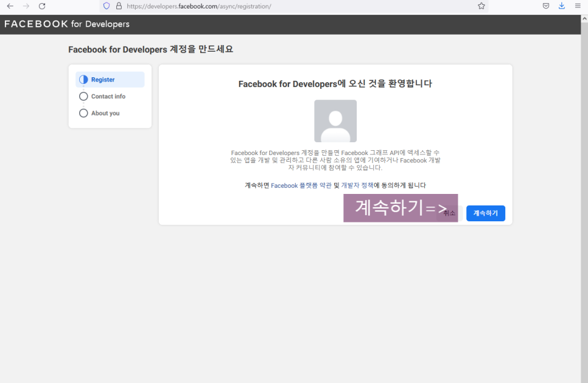
Task: Open the 개발자 정책 link
Action: 357,185
